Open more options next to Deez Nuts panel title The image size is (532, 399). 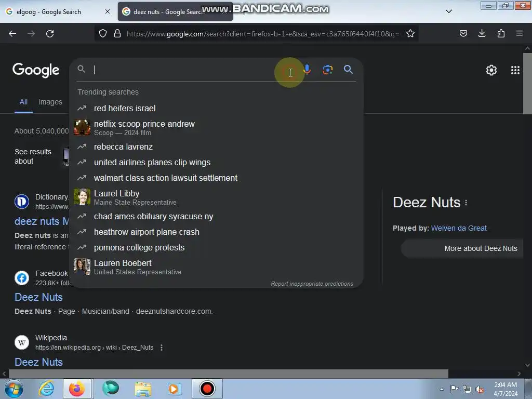pyautogui.click(x=466, y=203)
